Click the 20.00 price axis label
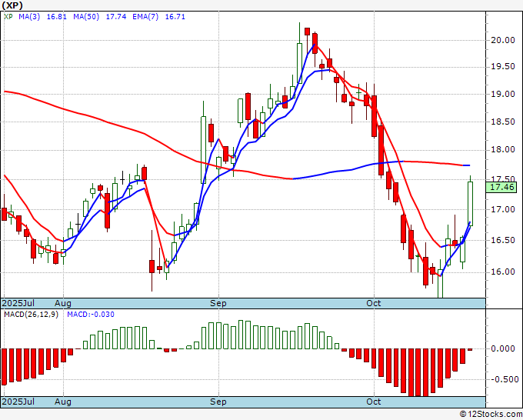This screenshot has width=523, height=420. click(x=503, y=40)
